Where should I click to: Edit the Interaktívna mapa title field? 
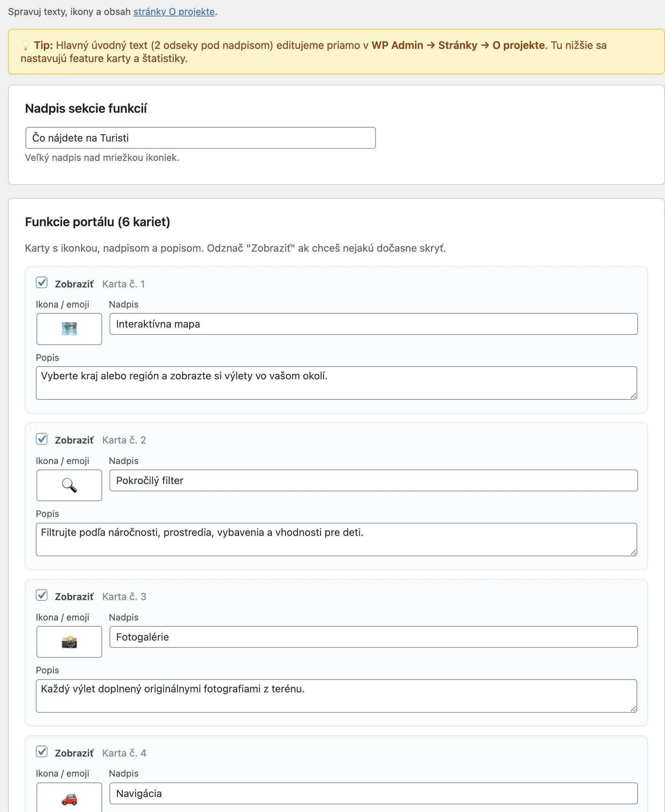coord(373,324)
